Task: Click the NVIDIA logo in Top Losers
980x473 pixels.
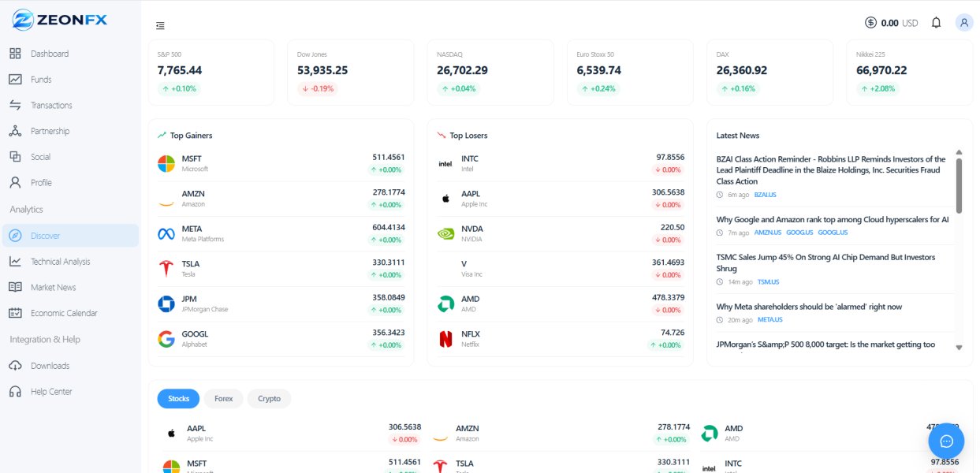Action: tap(445, 233)
